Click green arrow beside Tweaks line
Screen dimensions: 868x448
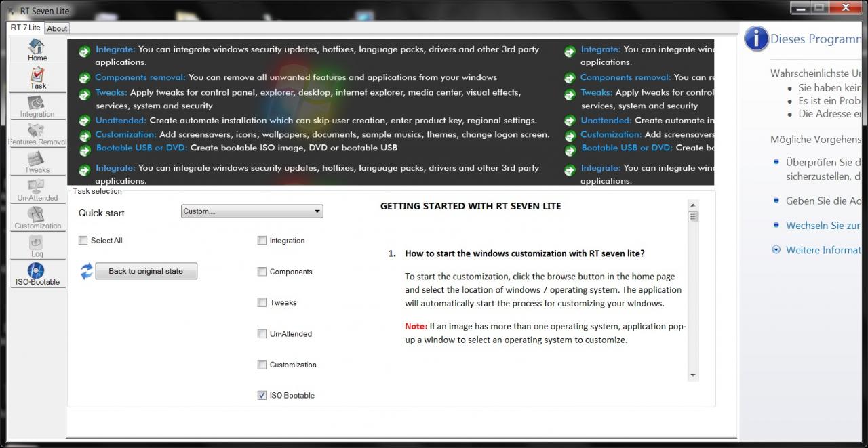pos(84,94)
